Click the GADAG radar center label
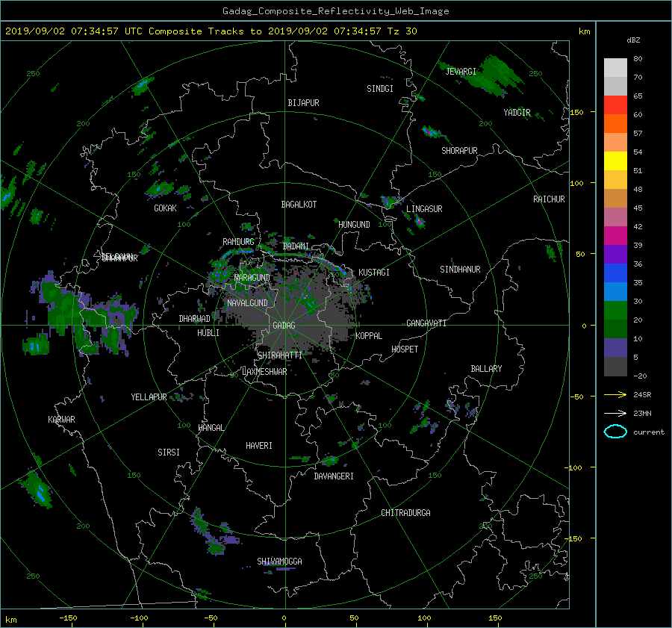Viewport: 672px width, 628px height. tap(284, 326)
